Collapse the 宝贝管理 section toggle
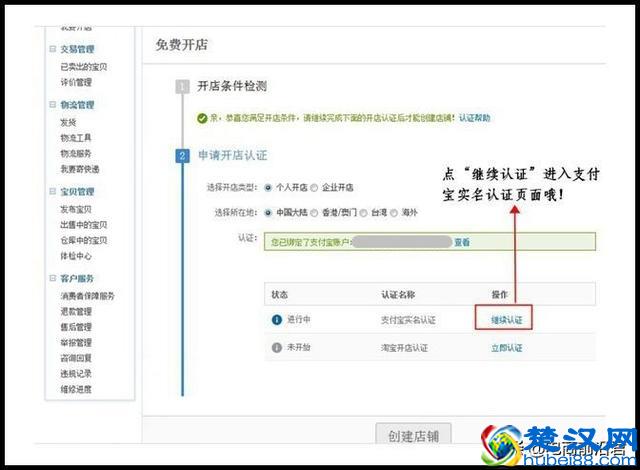Image resolution: width=640 pixels, height=470 pixels. (53, 191)
